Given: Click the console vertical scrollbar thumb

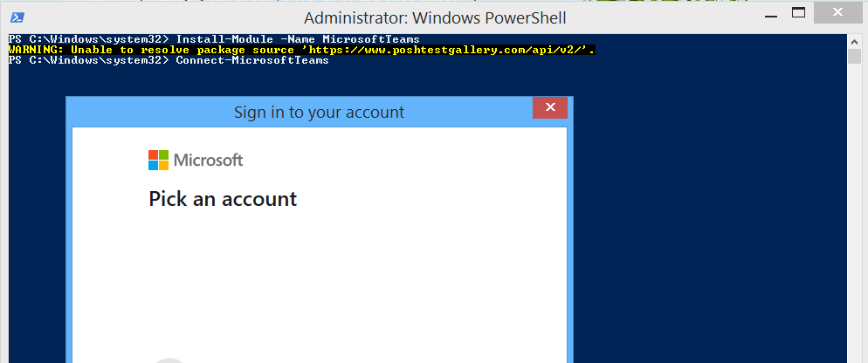Looking at the screenshot, I should (x=854, y=55).
